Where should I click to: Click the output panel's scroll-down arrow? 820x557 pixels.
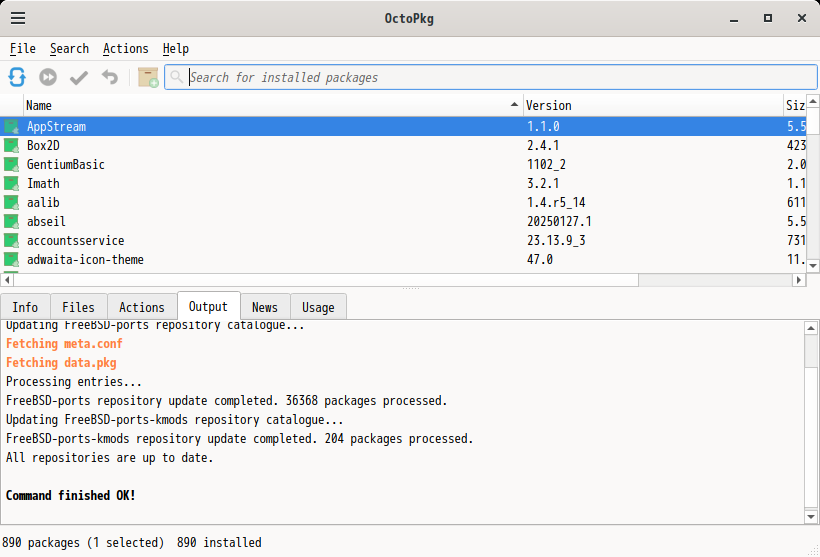(812, 517)
